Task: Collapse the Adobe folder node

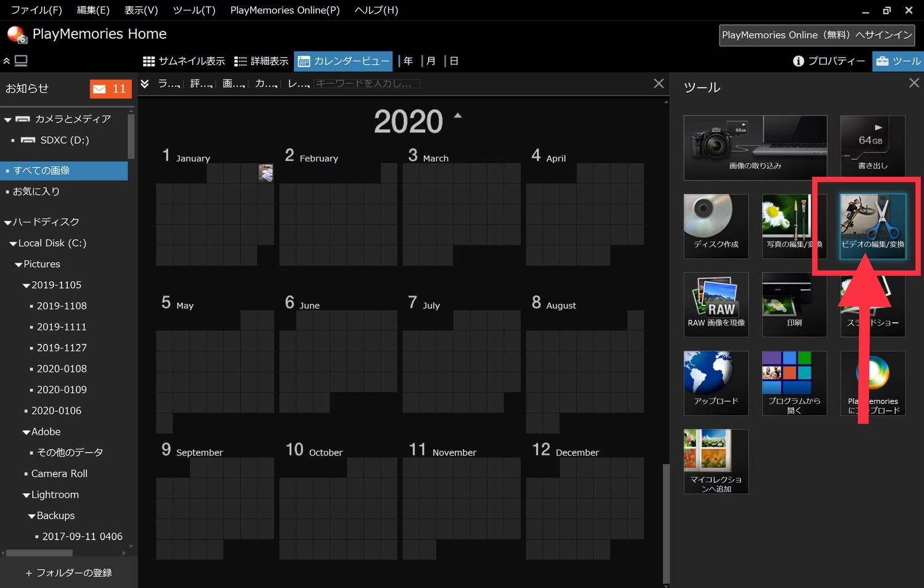Action: coord(26,433)
